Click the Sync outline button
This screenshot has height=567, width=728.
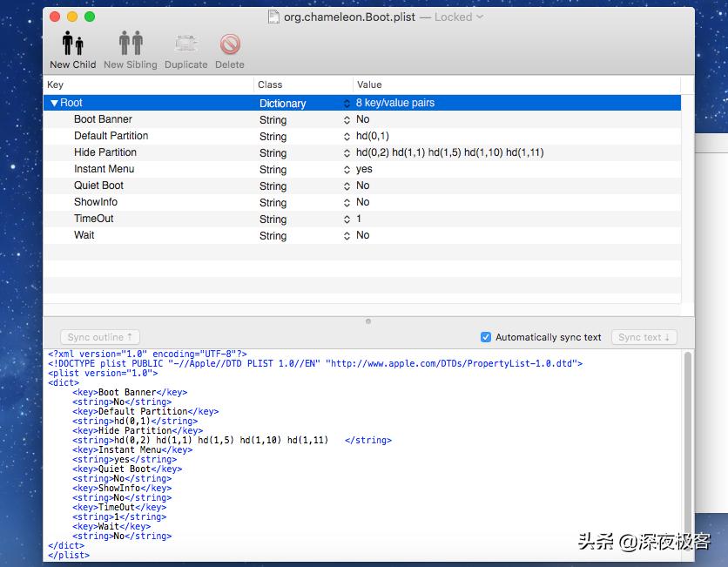99,337
